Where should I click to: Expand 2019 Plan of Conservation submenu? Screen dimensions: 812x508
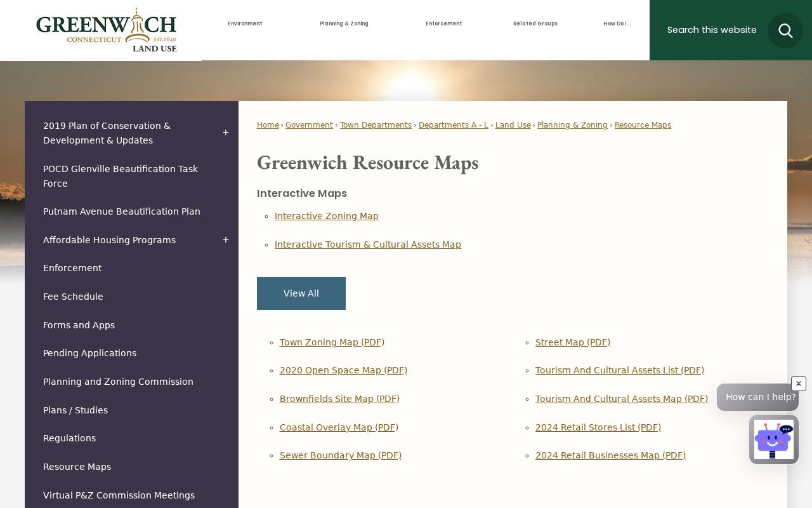(x=225, y=133)
